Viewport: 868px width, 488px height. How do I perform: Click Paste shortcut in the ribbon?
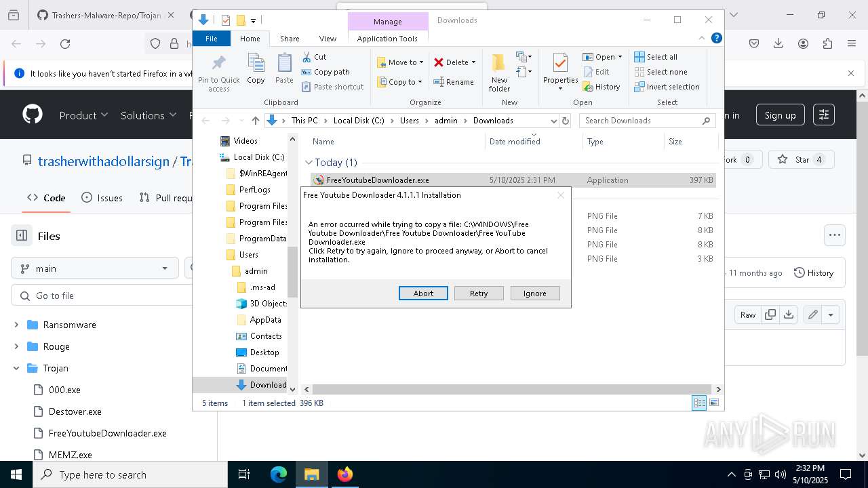coord(333,87)
